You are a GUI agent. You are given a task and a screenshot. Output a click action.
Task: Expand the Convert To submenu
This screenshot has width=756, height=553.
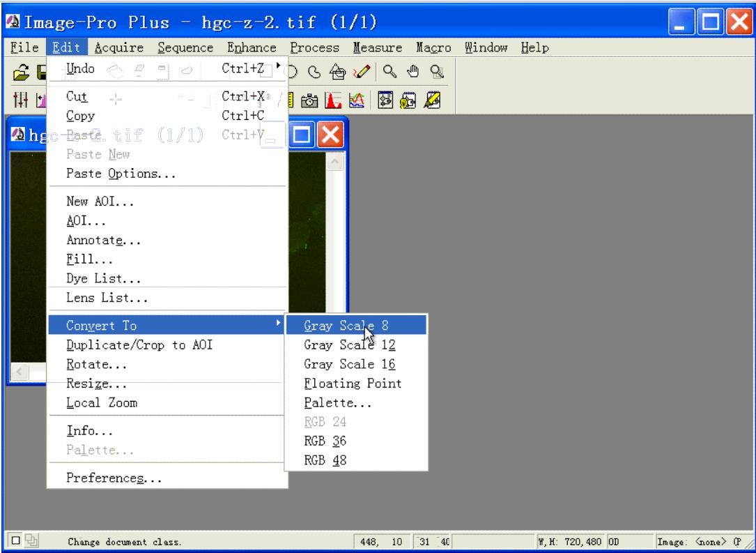[167, 325]
